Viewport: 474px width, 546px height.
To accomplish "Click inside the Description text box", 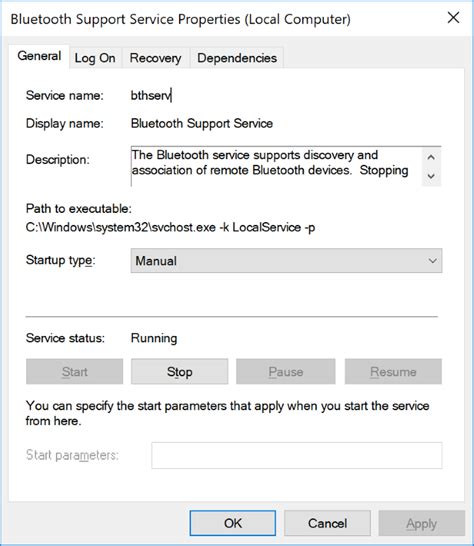I will tap(276, 166).
